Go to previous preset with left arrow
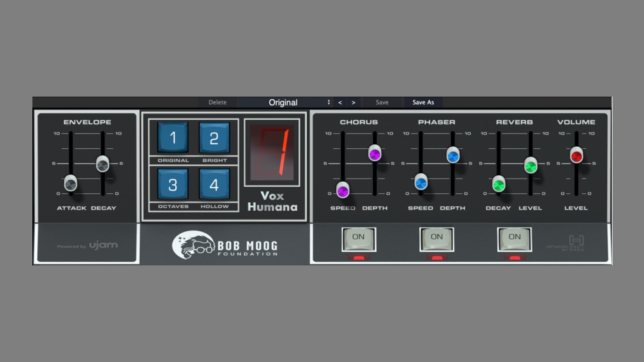 coord(340,102)
